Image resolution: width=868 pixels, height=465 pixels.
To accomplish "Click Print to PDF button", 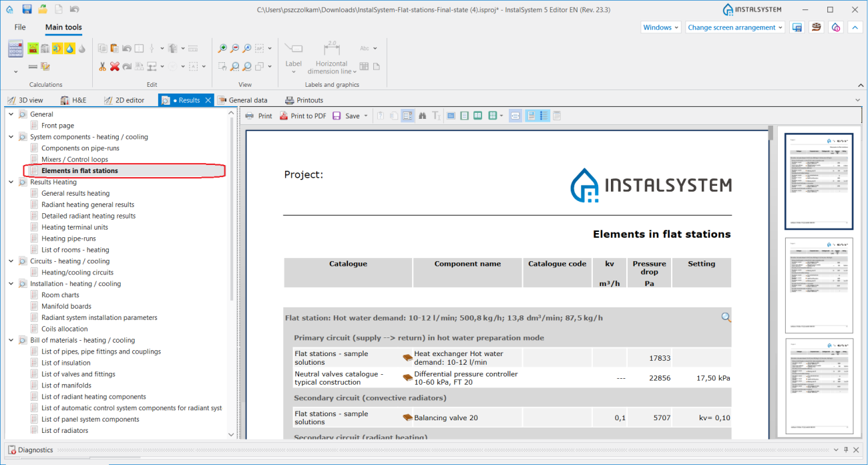I will (302, 116).
